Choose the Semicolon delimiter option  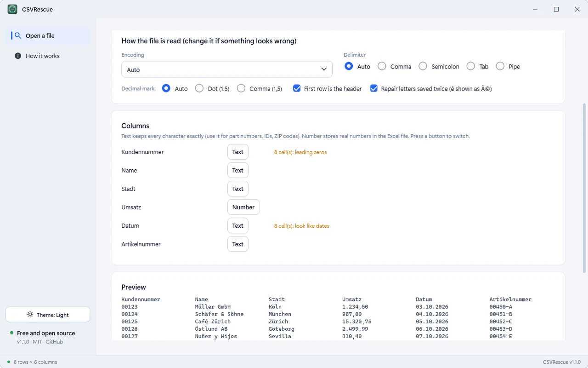pyautogui.click(x=423, y=66)
